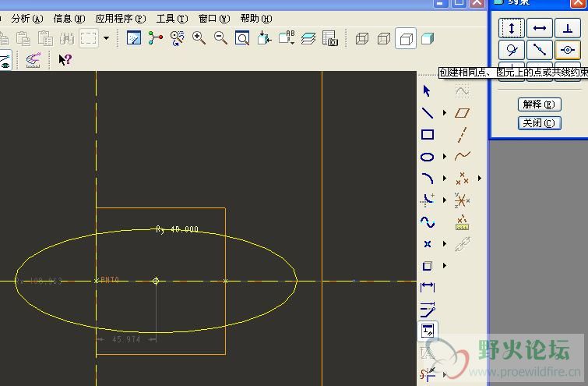
Task: Open the 应用程序(P) menu
Action: (121, 19)
